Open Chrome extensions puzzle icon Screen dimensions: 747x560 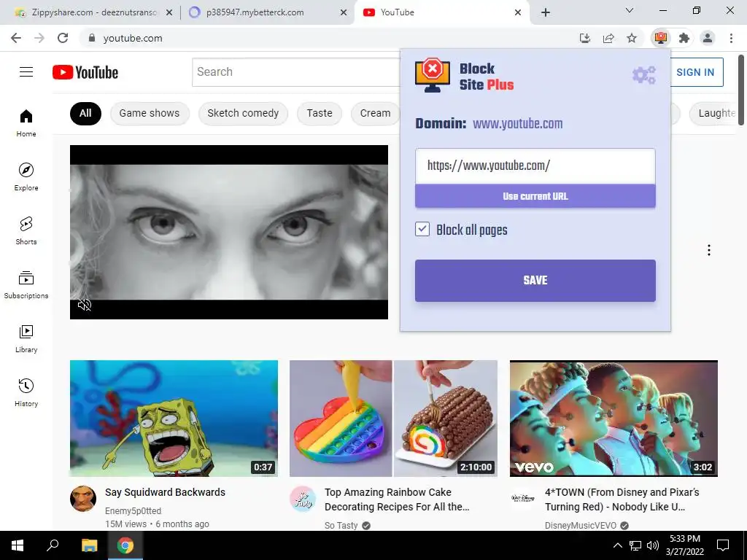pyautogui.click(x=684, y=38)
